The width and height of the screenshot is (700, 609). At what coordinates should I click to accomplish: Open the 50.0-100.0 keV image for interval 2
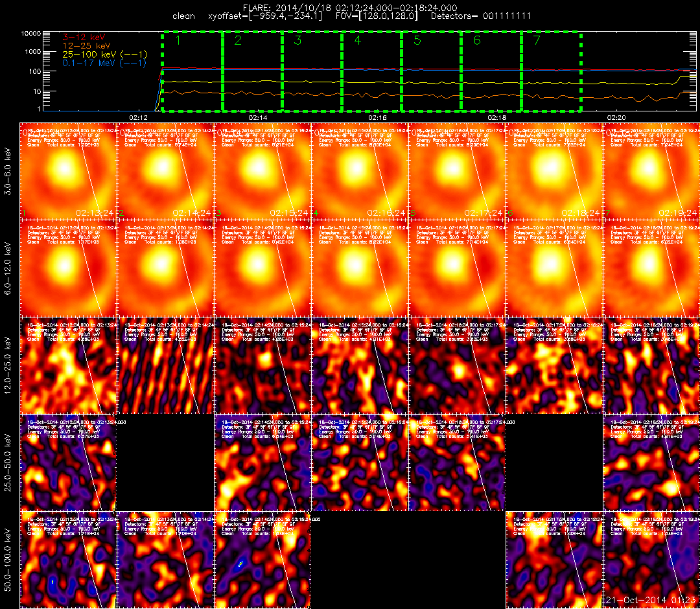[x=166, y=560]
